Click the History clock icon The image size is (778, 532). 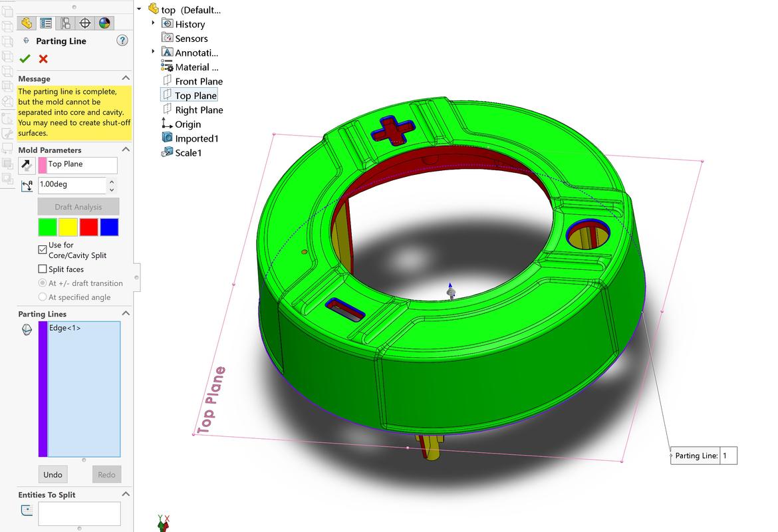coord(167,24)
